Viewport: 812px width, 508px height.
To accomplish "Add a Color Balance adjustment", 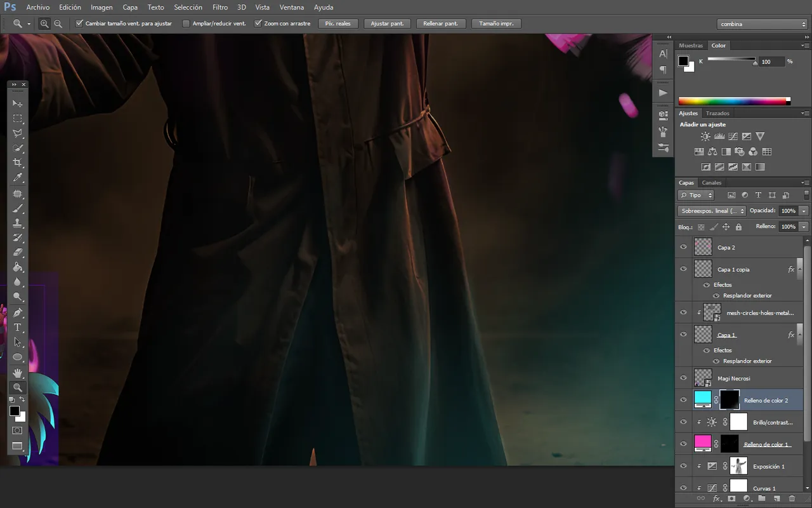I will click(x=712, y=152).
